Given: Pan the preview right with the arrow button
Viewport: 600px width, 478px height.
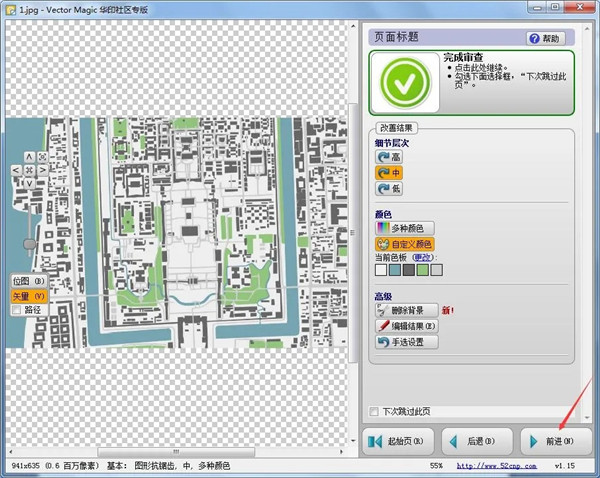Looking at the screenshot, I should pos(41,170).
